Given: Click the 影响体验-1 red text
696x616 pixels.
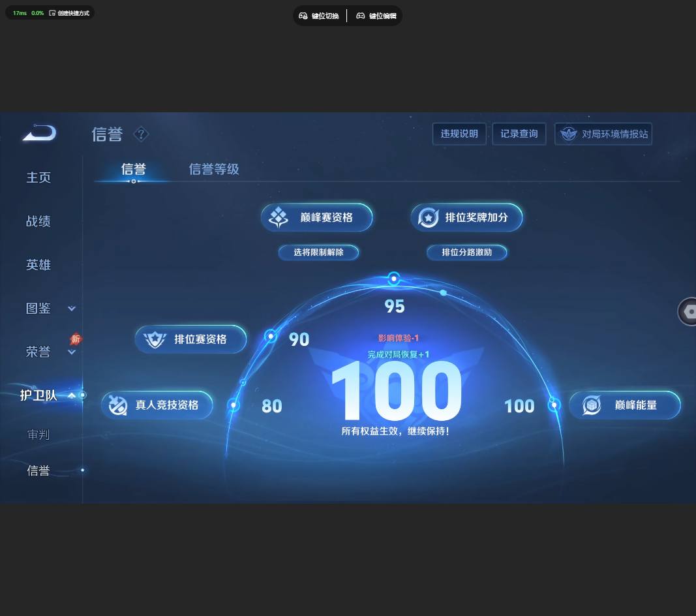Looking at the screenshot, I should (x=398, y=338).
